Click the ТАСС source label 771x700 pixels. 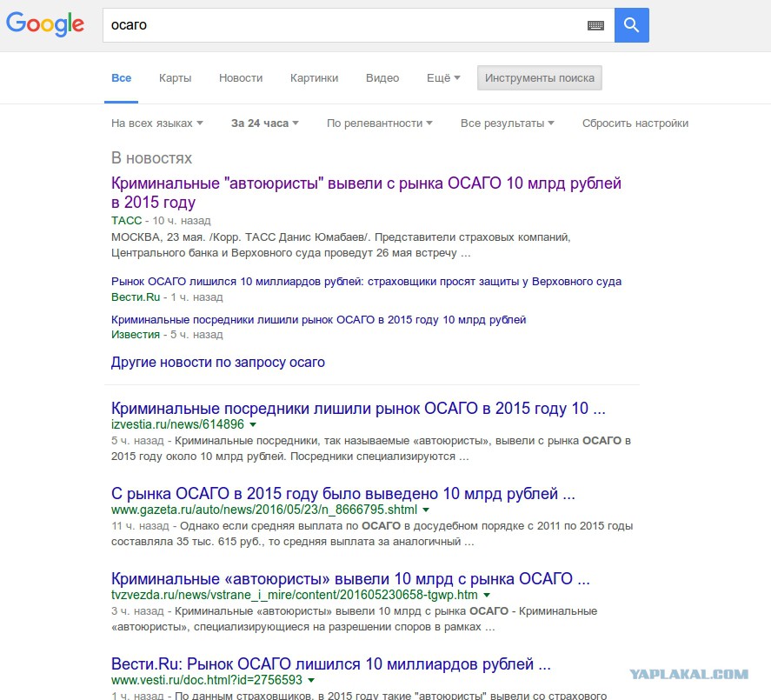click(x=126, y=220)
